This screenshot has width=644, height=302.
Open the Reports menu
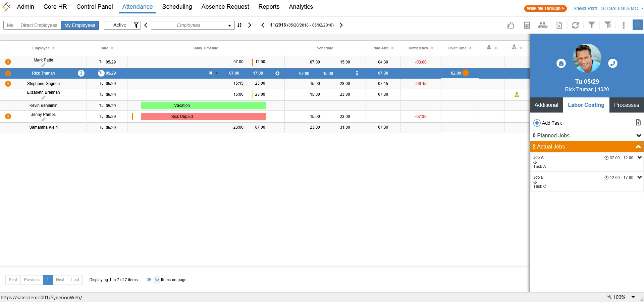(x=269, y=7)
